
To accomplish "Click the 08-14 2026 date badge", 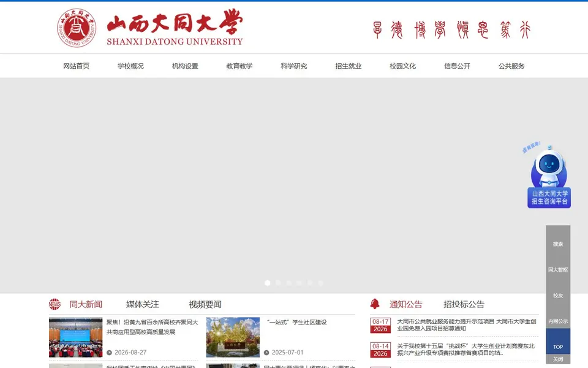I will [x=380, y=350].
